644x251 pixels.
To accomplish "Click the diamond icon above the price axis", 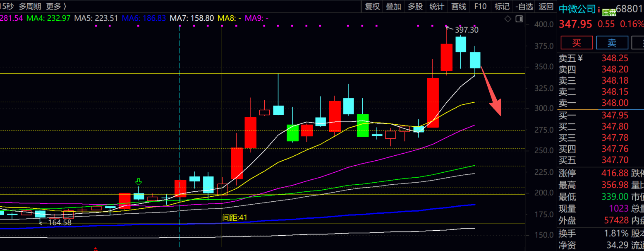I will (x=508, y=19).
